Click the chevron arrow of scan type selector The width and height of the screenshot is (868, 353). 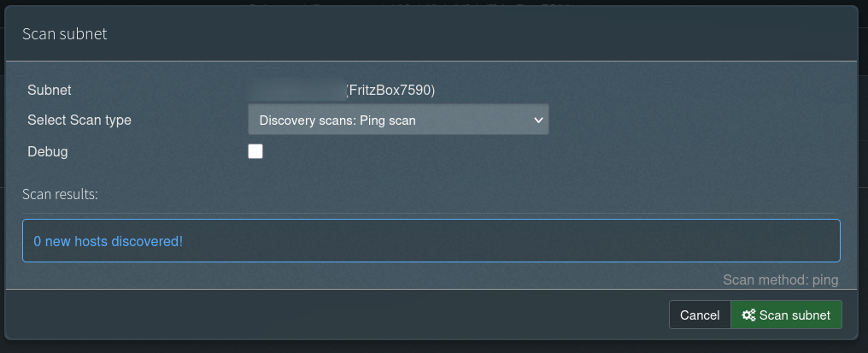(x=538, y=121)
